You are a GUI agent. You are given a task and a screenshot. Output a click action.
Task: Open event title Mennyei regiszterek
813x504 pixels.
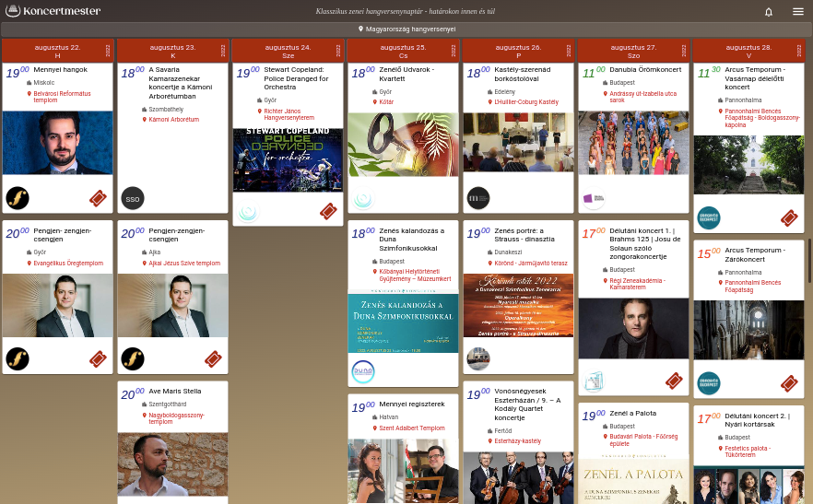click(412, 404)
